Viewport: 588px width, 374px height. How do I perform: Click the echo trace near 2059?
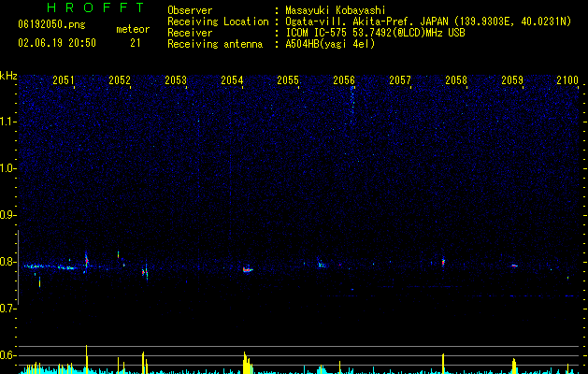point(514,266)
